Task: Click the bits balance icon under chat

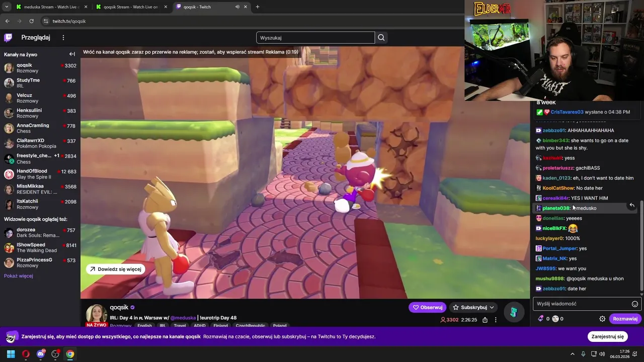Action: pyautogui.click(x=541, y=319)
